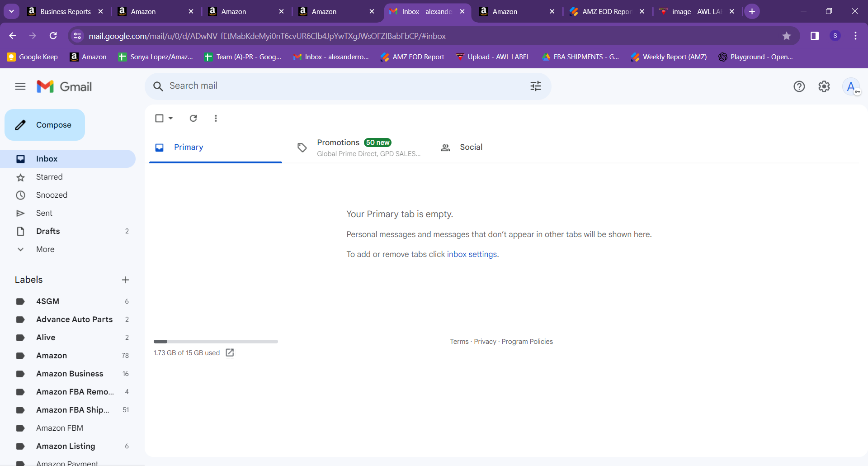Screen dimensions: 868x466
Task: Click the Search mail input field
Action: pos(348,86)
